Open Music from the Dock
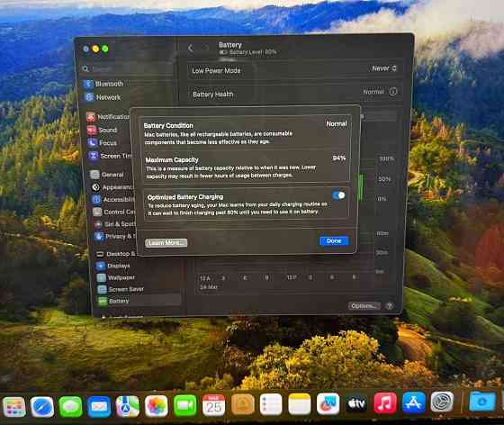The width and height of the screenshot is (504, 425). pyautogui.click(x=385, y=402)
